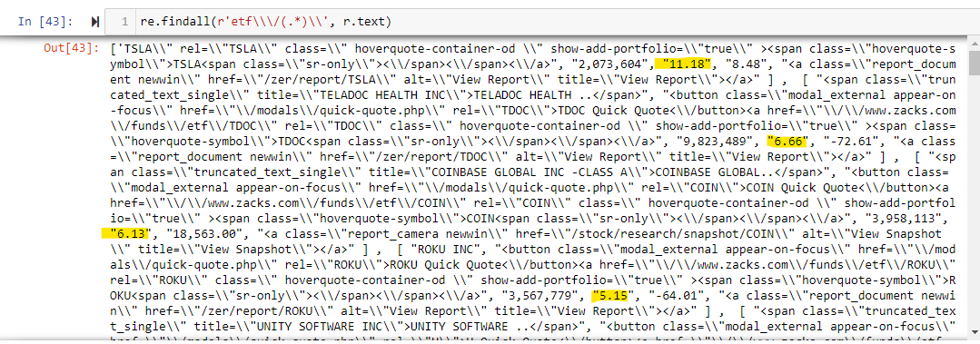This screenshot has height=344, width=980.
Task: Select the Out[43]: output prompt
Action: click(x=71, y=48)
